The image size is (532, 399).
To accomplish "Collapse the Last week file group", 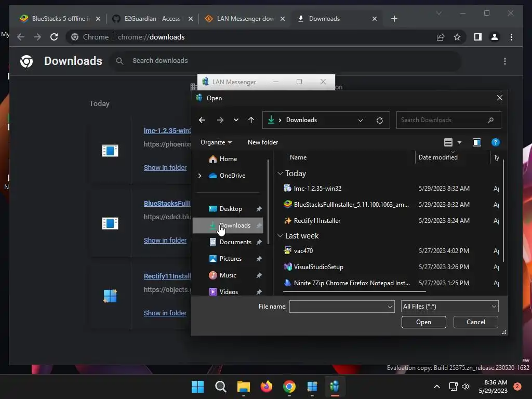I will coord(280,236).
